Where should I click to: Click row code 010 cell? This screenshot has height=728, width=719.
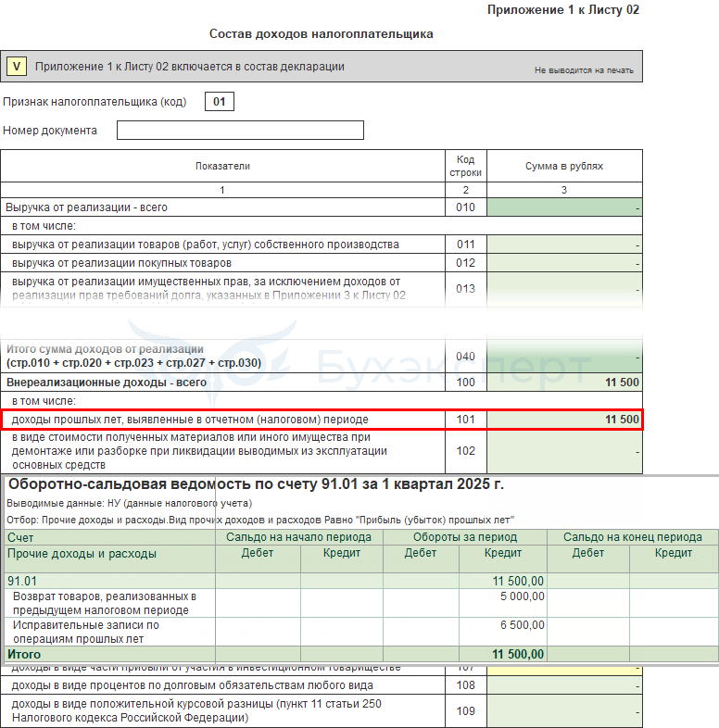coord(465,207)
